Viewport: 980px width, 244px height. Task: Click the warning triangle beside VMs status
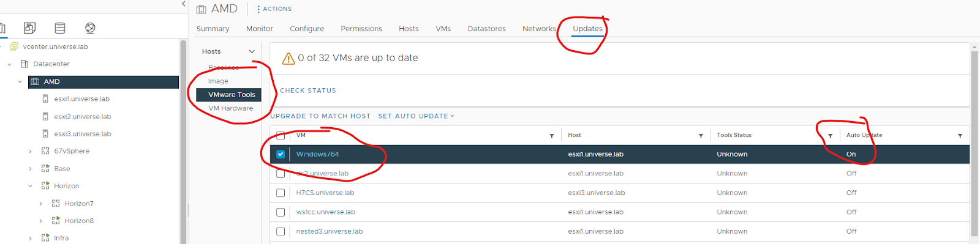288,58
